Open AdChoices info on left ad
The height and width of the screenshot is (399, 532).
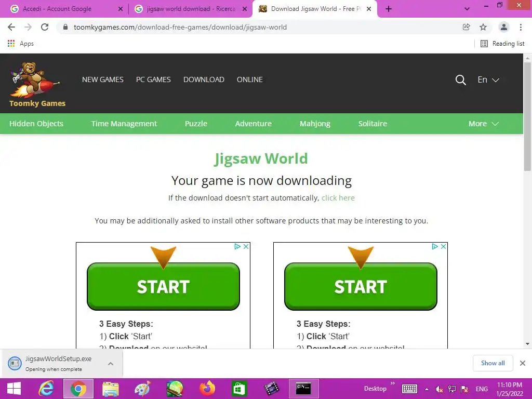[237, 246]
